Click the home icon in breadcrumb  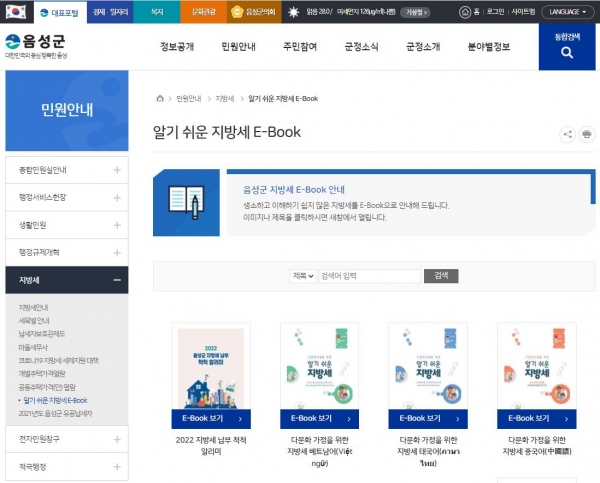click(x=160, y=99)
